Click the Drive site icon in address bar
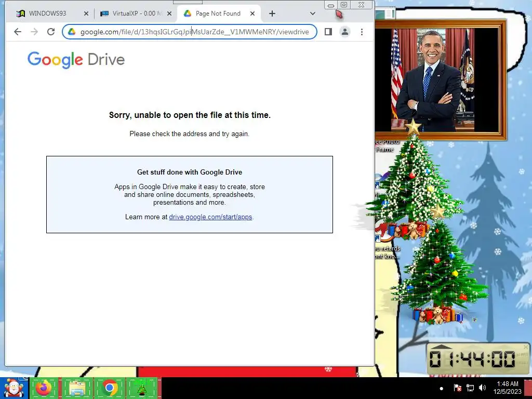 coord(72,32)
